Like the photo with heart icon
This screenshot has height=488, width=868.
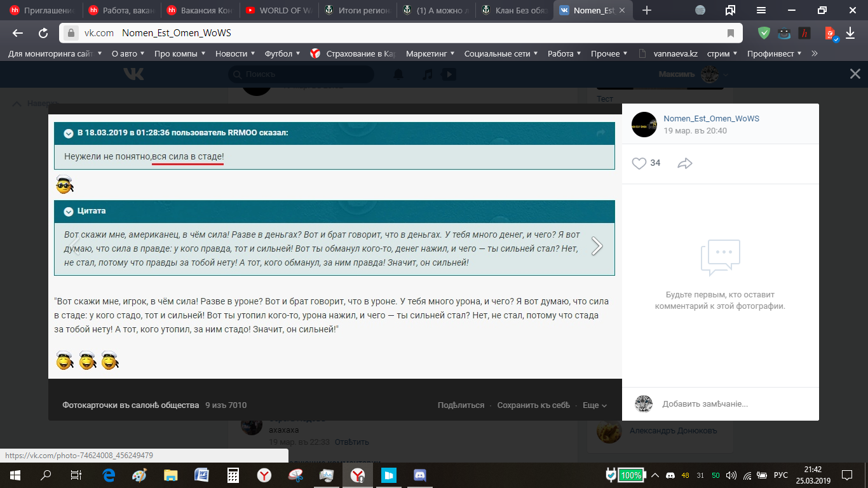point(639,163)
